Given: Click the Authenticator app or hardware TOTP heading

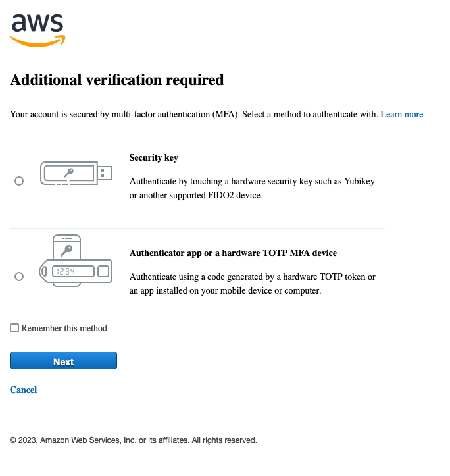Looking at the screenshot, I should tap(233, 253).
